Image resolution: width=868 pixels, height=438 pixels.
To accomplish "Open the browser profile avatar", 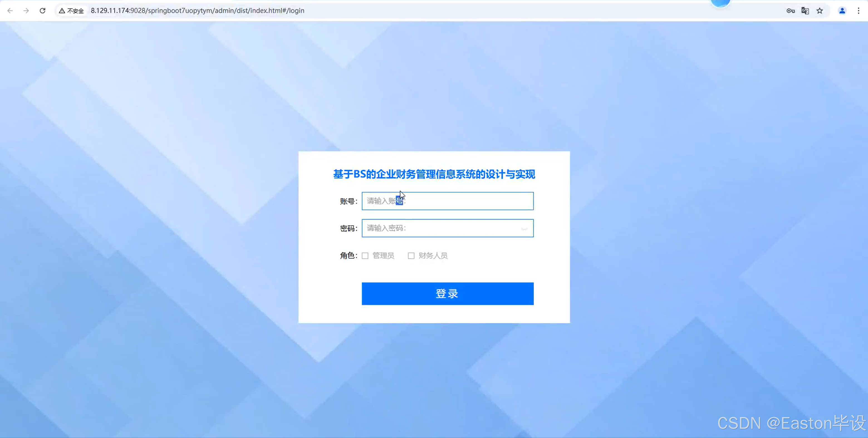I will [842, 11].
